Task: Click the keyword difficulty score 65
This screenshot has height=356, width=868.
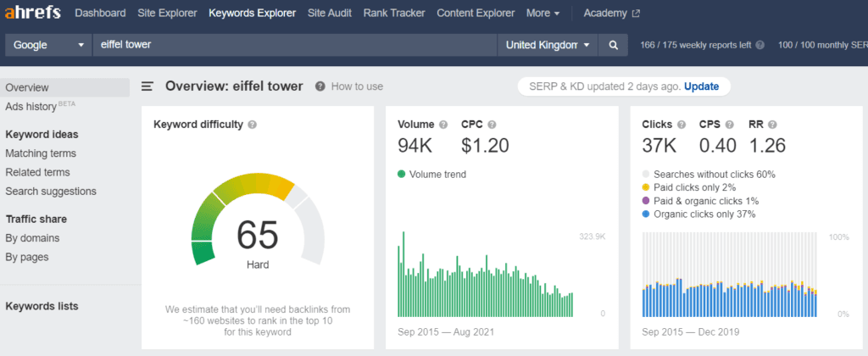Action: pos(258,235)
